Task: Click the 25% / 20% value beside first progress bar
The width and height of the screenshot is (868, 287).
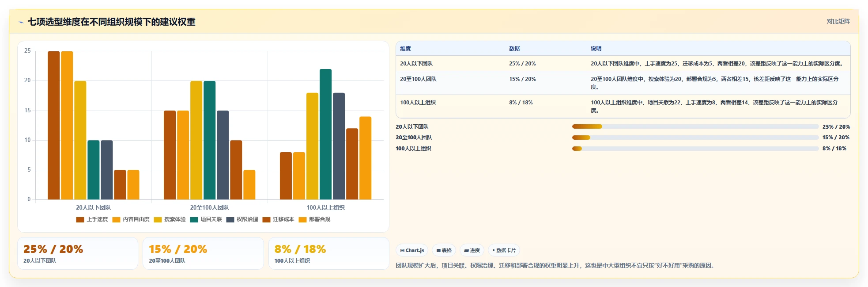Action: point(836,126)
